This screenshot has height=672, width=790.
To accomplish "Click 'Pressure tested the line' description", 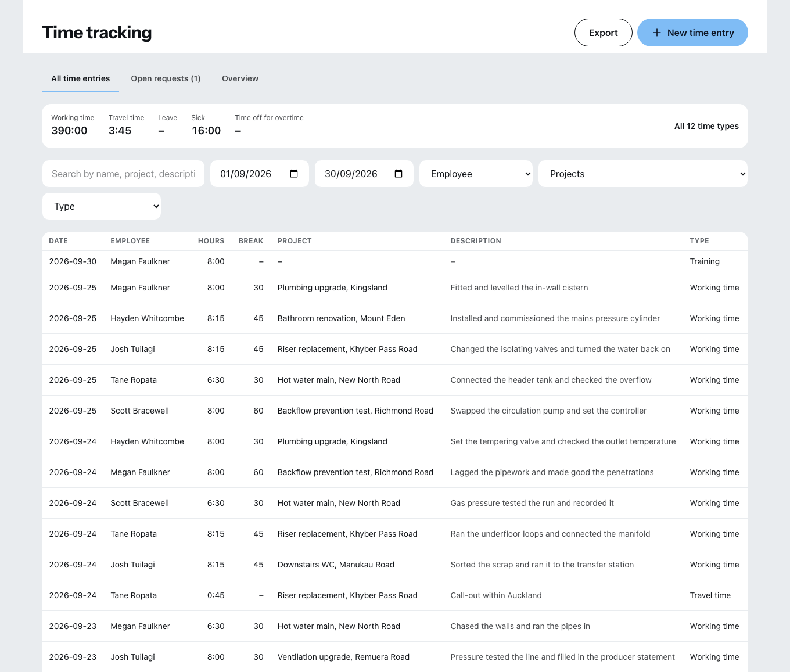I will 562,657.
